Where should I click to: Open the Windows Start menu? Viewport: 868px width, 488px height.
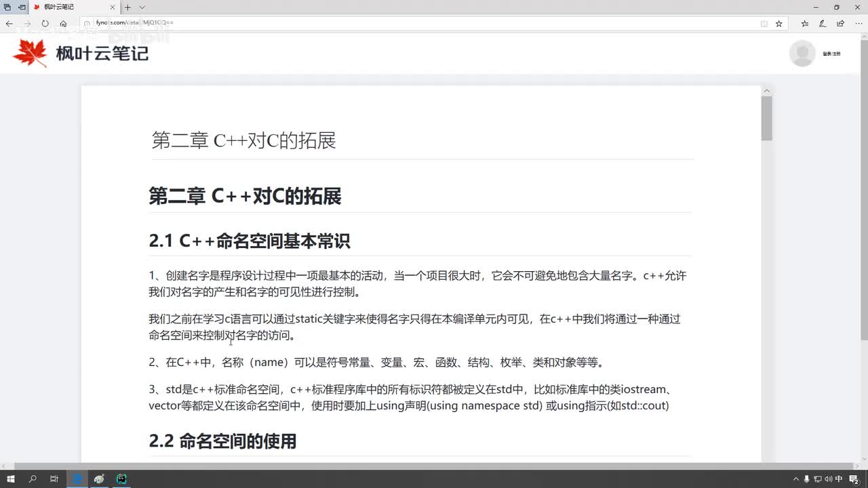coord(11,479)
